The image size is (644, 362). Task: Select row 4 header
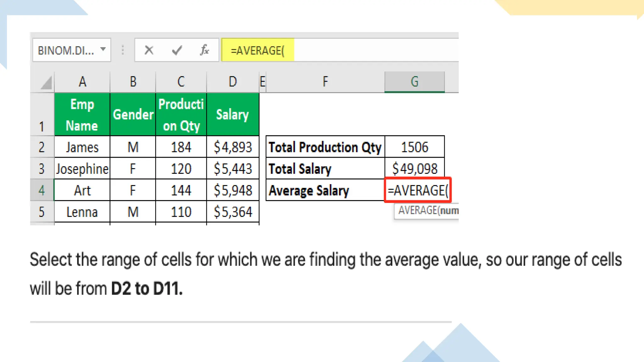click(x=42, y=190)
